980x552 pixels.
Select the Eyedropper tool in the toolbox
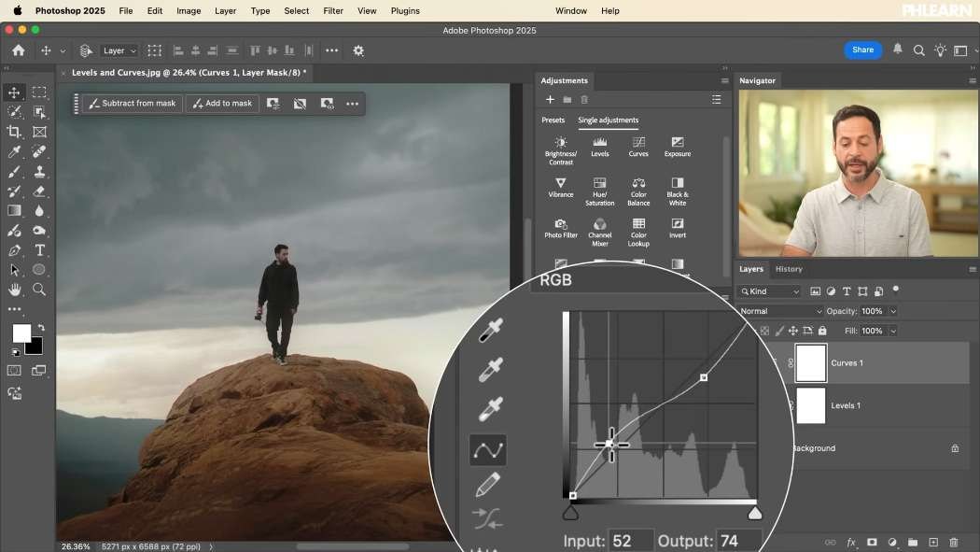coord(14,151)
